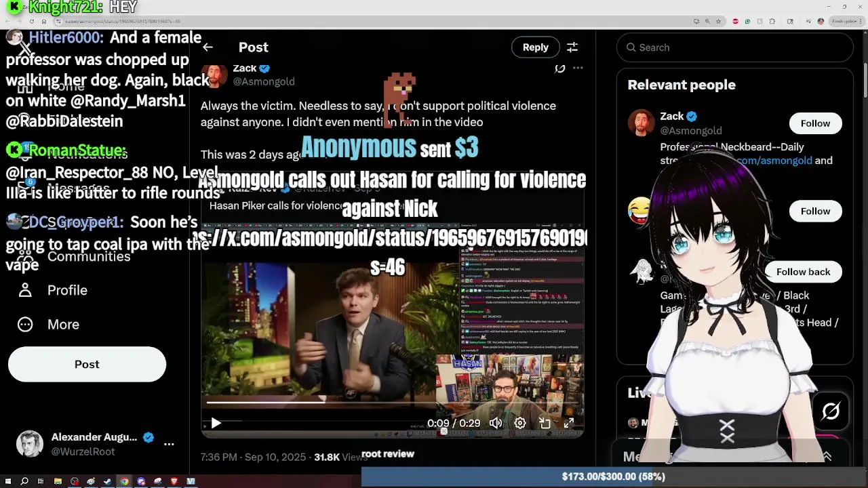Click the 7:36 PM Sep 10, 2025 timestamp
Viewport: 868px width, 488px height.
[253, 457]
